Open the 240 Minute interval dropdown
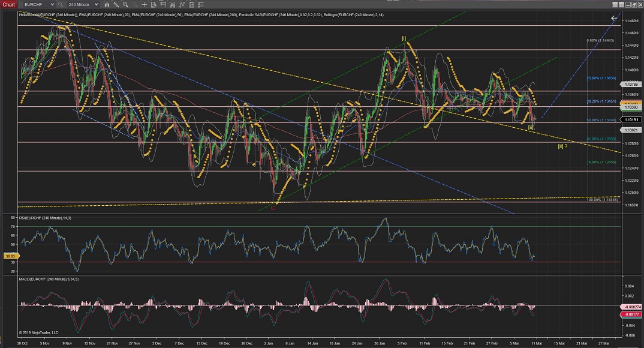Image resolution: width=644 pixels, height=348 pixels. (83, 5)
